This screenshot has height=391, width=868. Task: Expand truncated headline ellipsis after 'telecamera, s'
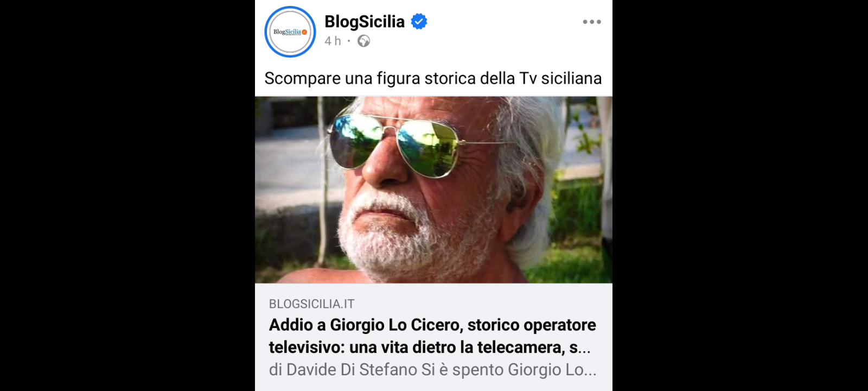[584, 348]
